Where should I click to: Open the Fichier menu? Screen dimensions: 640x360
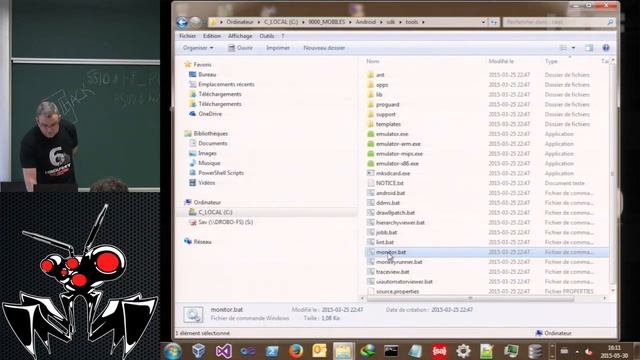[187, 36]
